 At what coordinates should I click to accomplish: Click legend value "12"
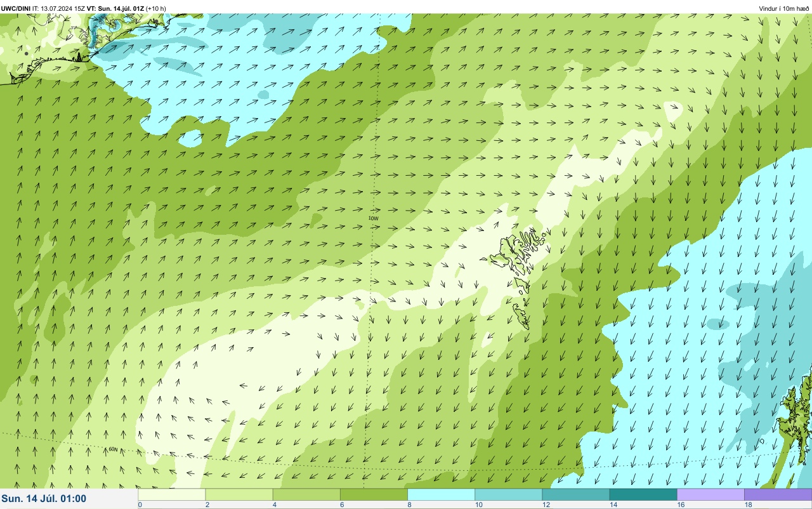point(546,505)
